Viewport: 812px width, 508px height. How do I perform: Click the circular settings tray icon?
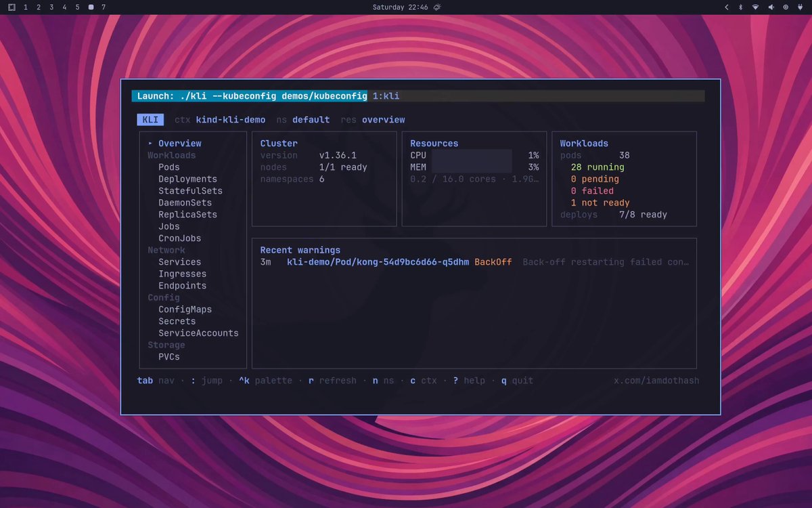pos(786,7)
